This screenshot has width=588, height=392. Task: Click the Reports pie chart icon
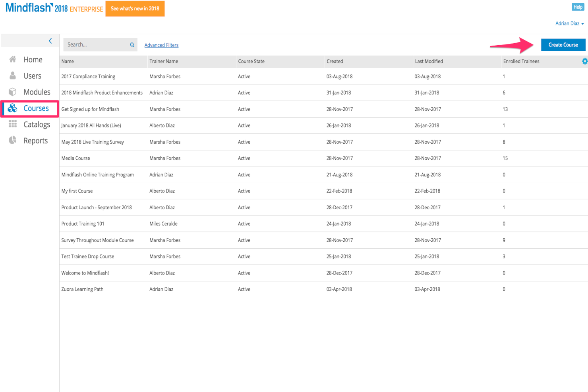pos(13,140)
